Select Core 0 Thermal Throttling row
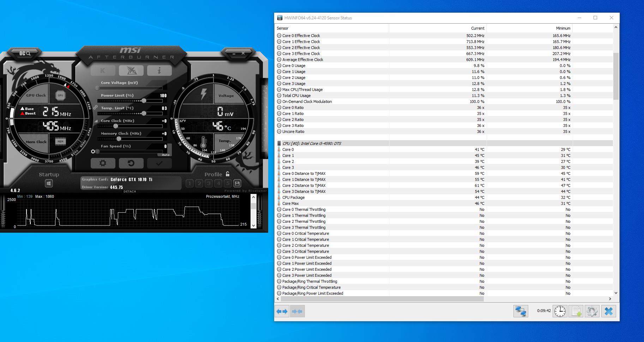Viewport: 644px width, 342px height. pyautogui.click(x=444, y=209)
